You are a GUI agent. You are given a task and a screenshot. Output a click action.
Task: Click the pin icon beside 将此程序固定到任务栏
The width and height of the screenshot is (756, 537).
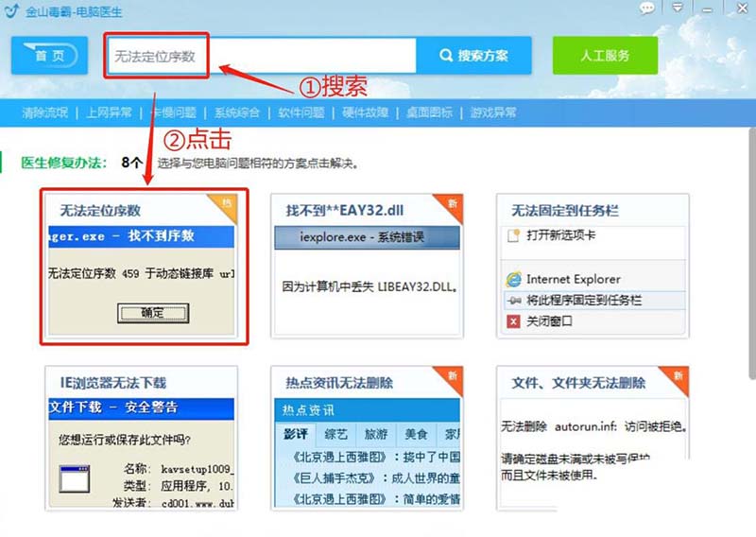point(514,300)
